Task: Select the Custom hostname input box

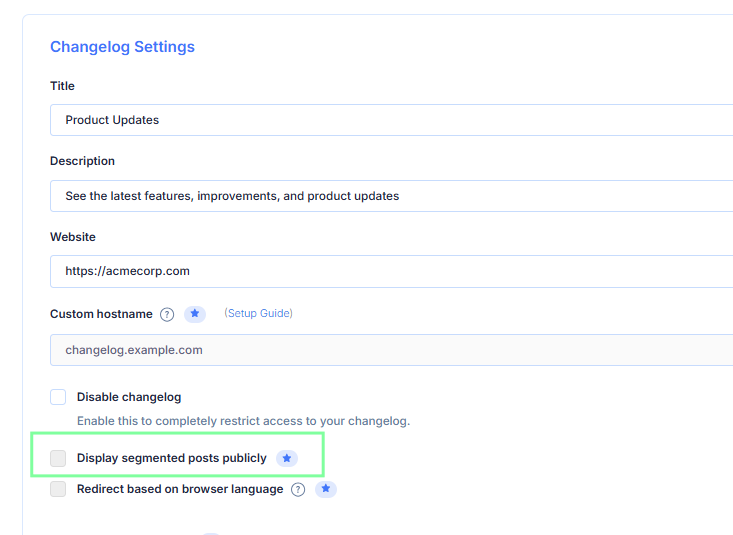Action: 390,350
